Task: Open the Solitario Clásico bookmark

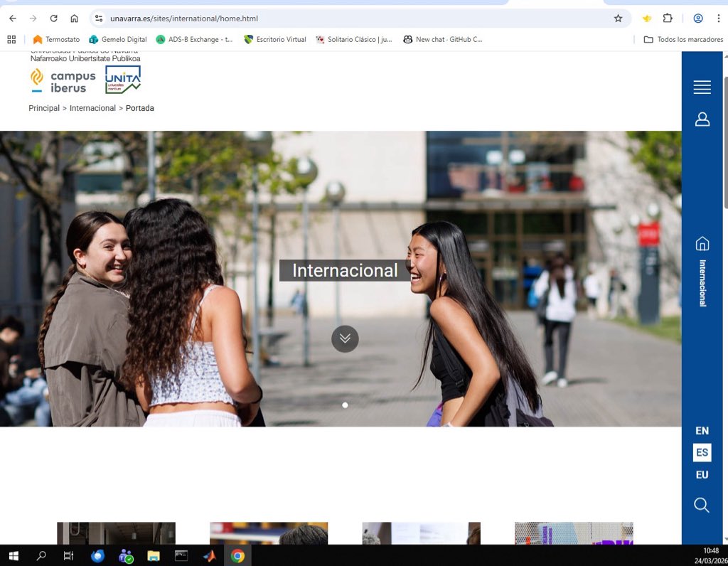Action: coord(354,40)
